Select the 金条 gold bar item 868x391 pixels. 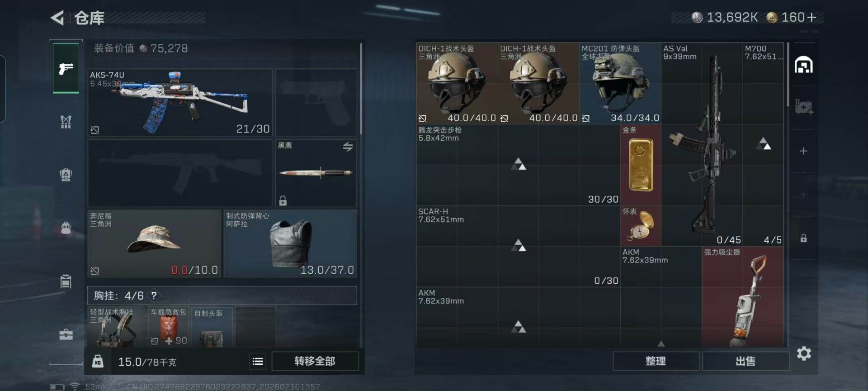641,165
